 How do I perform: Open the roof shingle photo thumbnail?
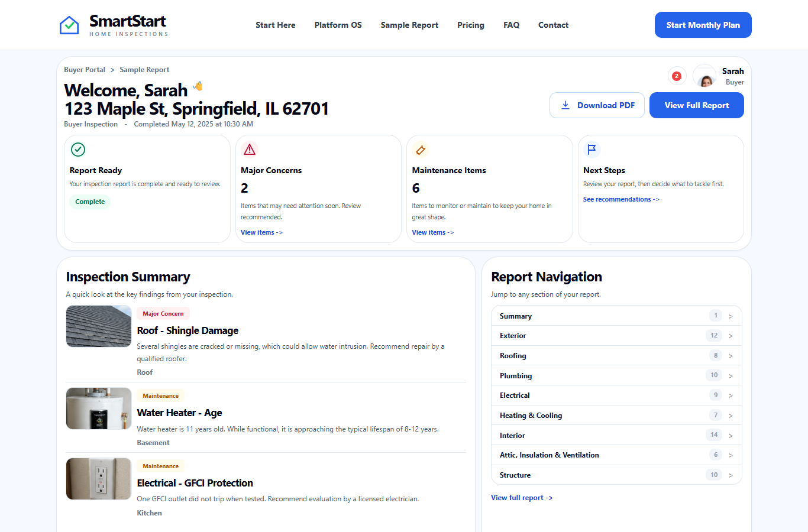tap(99, 326)
